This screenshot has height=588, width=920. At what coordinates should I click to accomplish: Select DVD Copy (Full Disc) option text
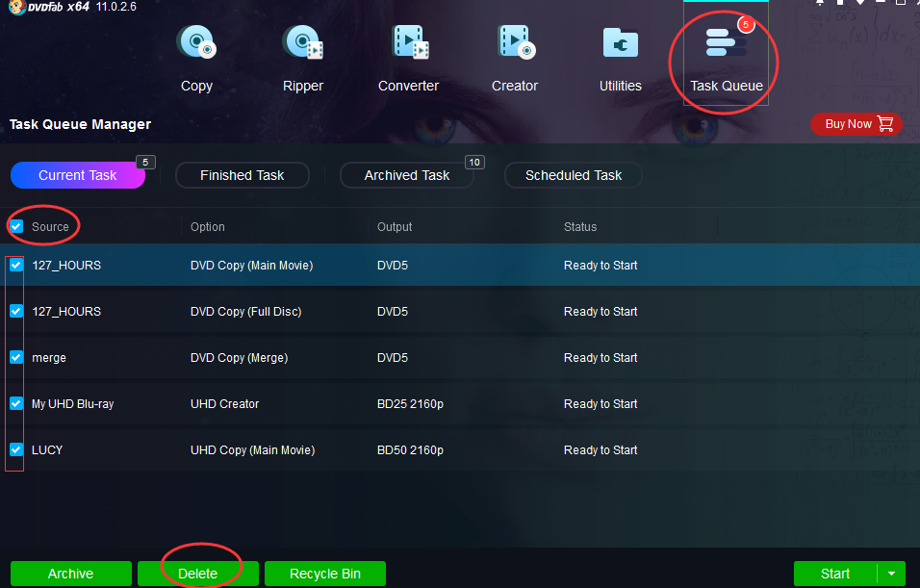tap(245, 312)
